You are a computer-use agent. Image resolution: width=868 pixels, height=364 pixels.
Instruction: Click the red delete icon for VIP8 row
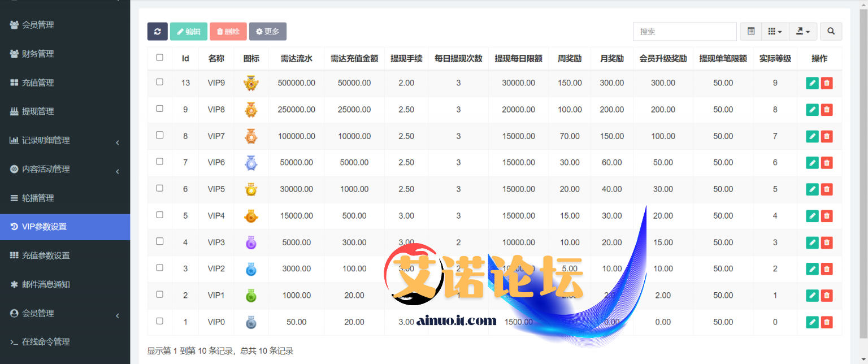(827, 110)
